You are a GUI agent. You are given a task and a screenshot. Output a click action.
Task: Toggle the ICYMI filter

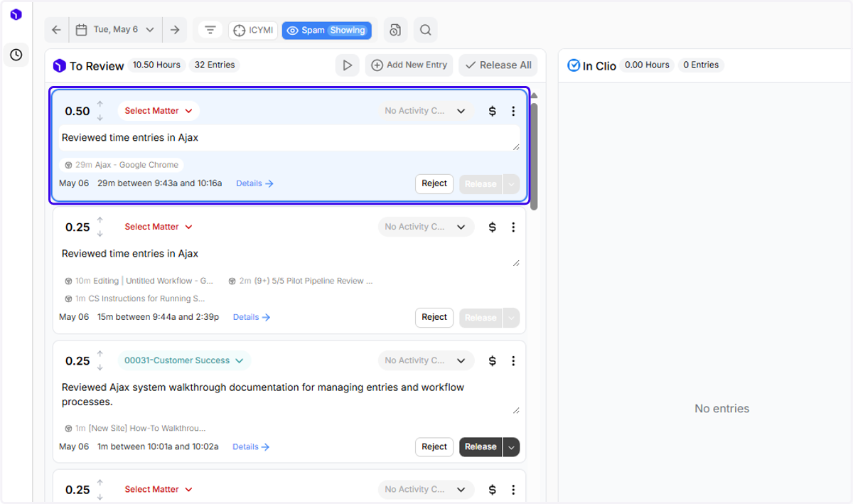[252, 31]
